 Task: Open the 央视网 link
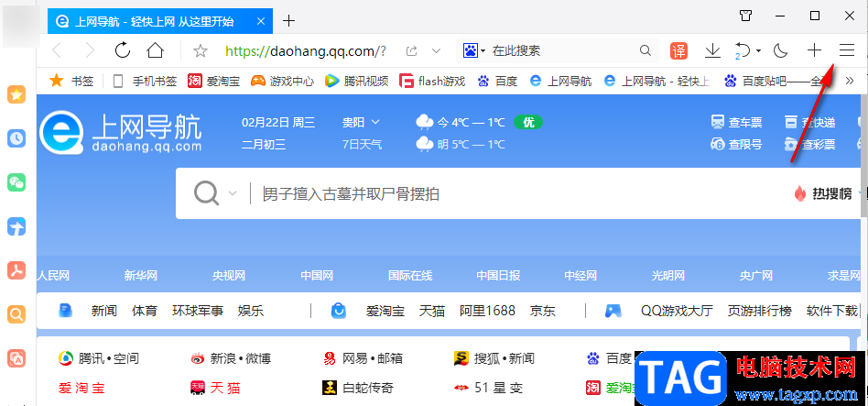(229, 275)
